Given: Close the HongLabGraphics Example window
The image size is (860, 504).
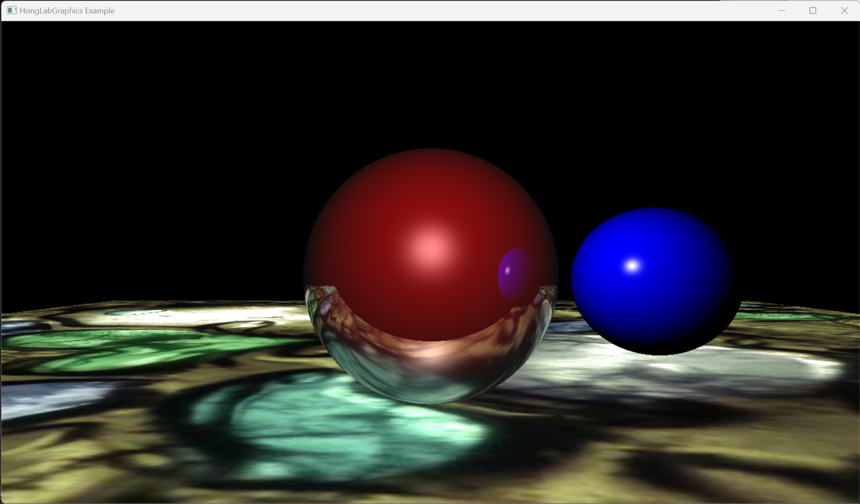Looking at the screenshot, I should pos(844,10).
